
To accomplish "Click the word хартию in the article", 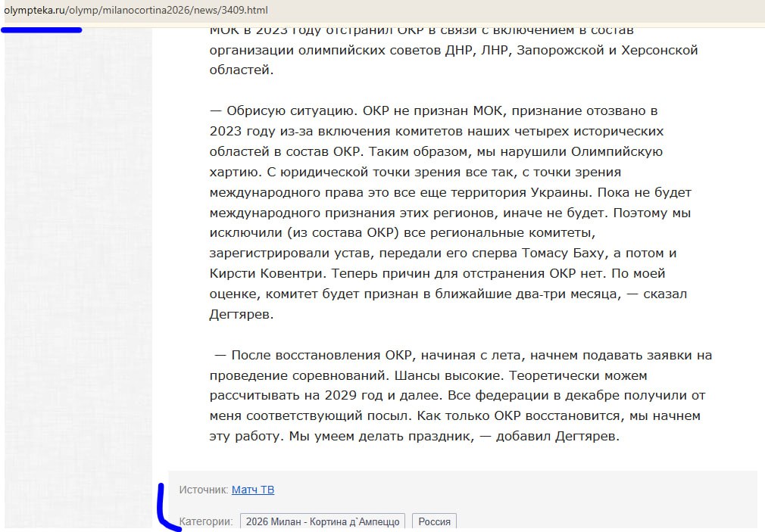I will coord(236,172).
